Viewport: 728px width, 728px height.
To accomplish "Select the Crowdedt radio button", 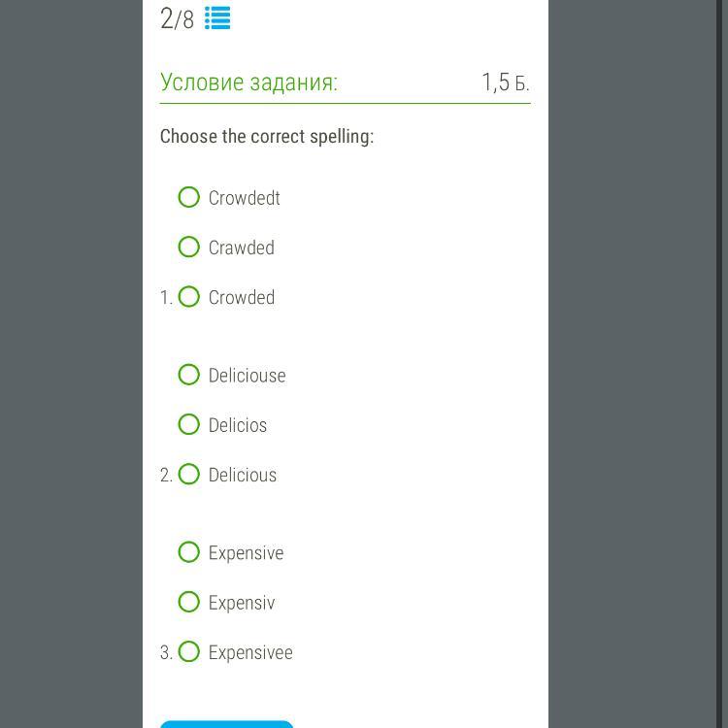I will click(x=189, y=198).
